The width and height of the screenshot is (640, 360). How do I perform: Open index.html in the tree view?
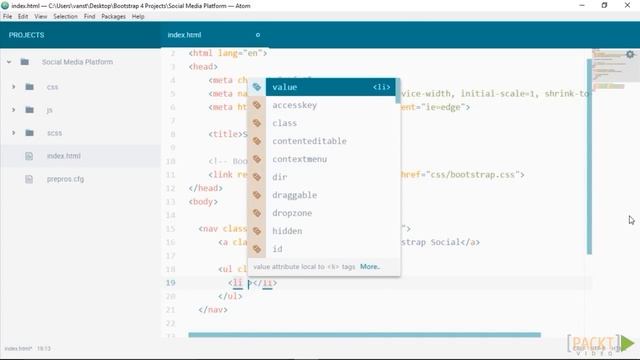[64, 156]
